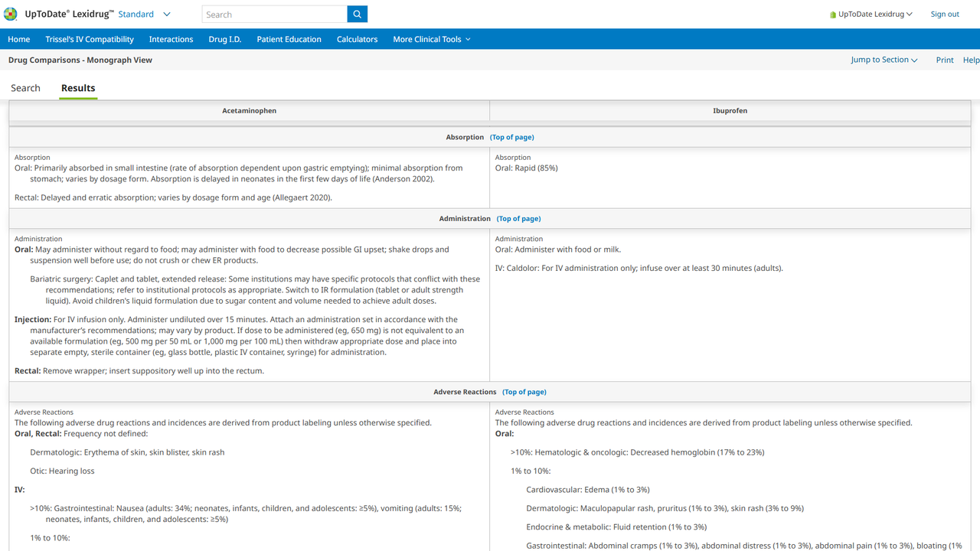
Task: Expand the Jump to Section dropdown
Action: tap(884, 60)
